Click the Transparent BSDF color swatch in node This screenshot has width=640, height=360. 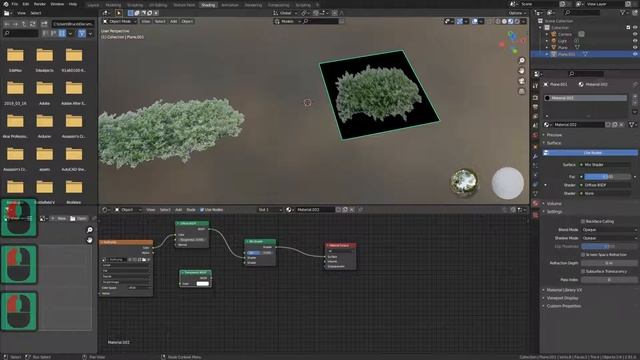[202, 284]
